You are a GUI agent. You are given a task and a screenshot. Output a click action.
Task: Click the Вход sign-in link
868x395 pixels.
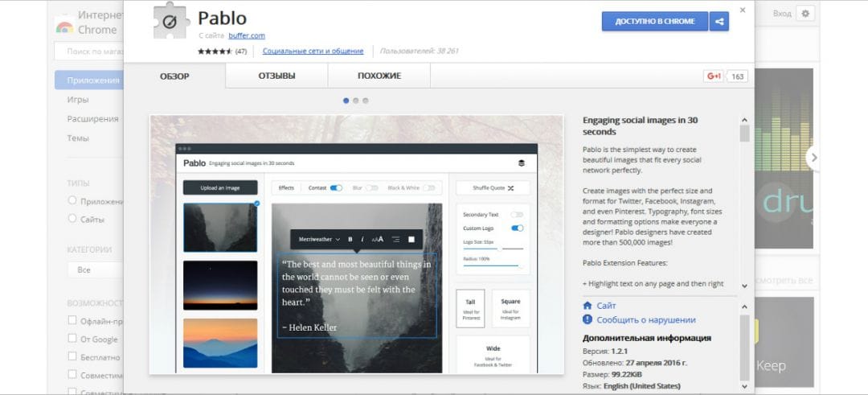coord(782,14)
